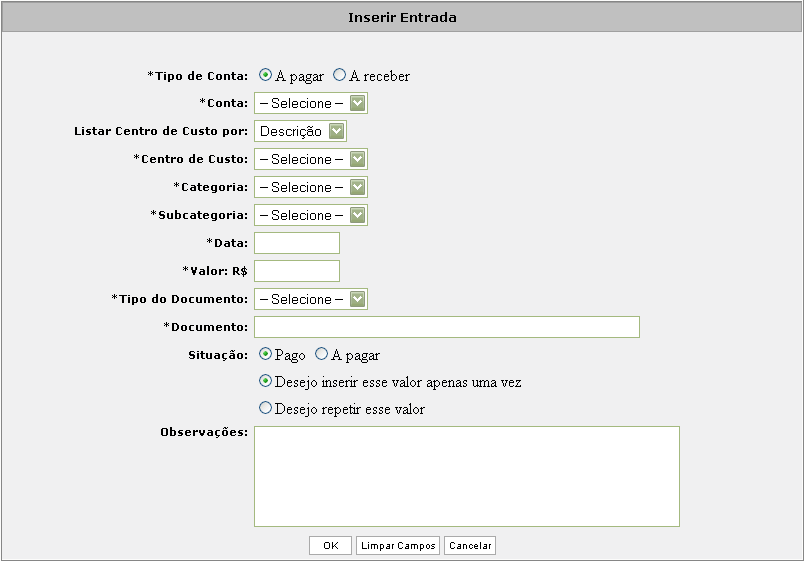Open the Centro de Custo dropdown
This screenshot has width=804, height=561.
pos(311,159)
